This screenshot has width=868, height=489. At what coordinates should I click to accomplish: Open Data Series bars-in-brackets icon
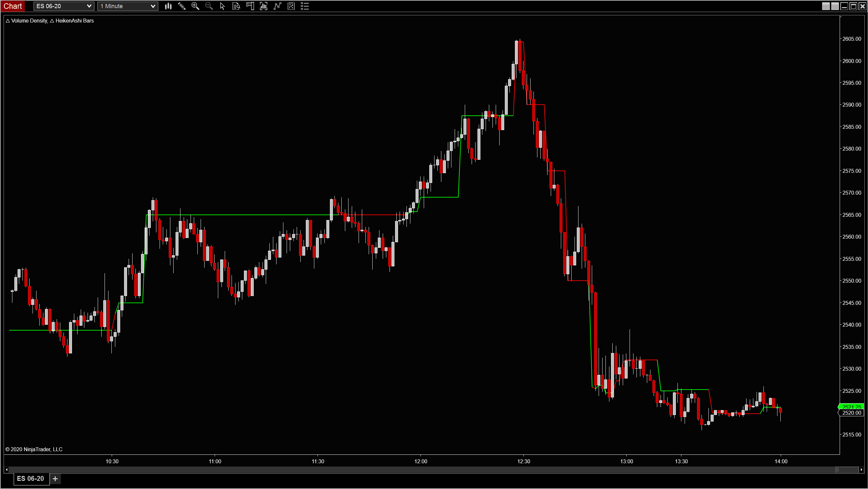[x=263, y=6]
